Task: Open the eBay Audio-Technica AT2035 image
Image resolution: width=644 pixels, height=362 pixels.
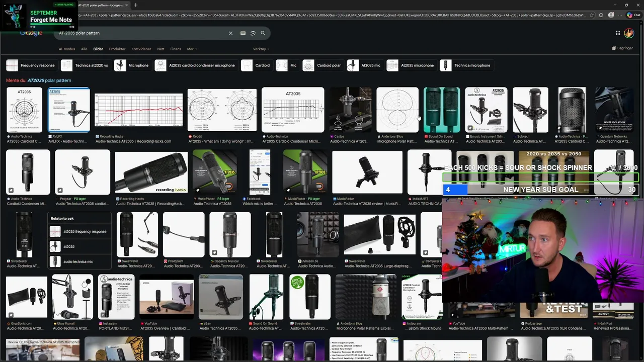Action: coord(221,297)
